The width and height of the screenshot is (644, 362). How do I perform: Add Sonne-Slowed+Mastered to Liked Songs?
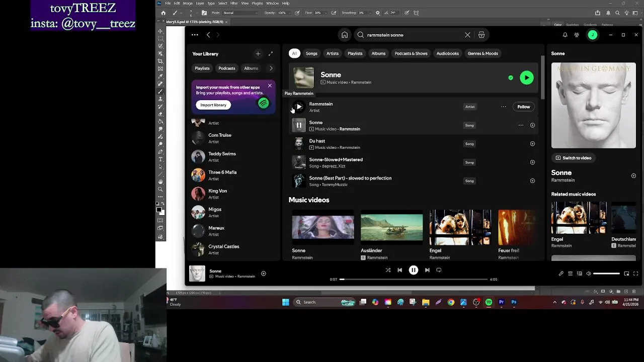pos(532,162)
